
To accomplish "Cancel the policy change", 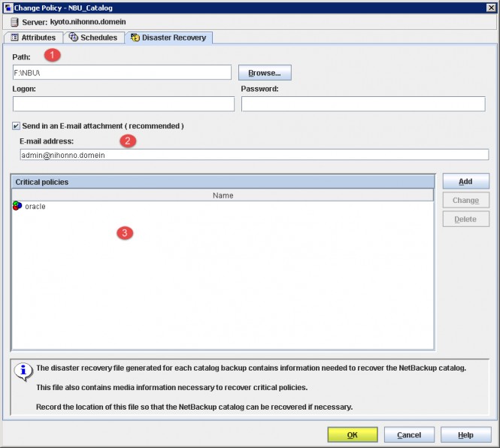I will tap(409, 434).
